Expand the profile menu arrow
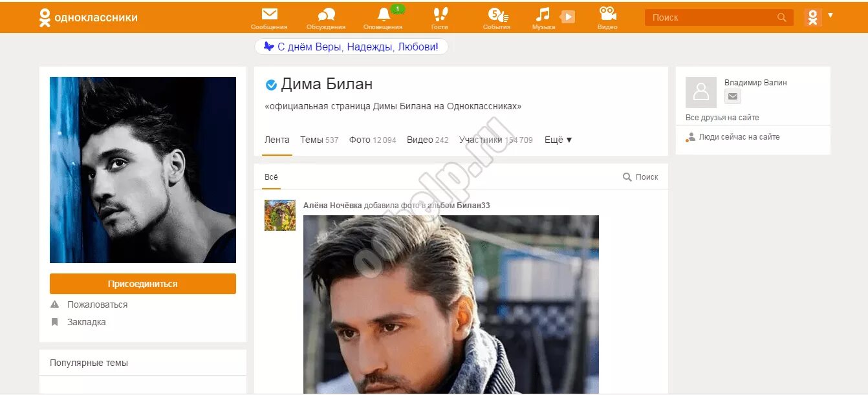The width and height of the screenshot is (868, 395). [830, 15]
